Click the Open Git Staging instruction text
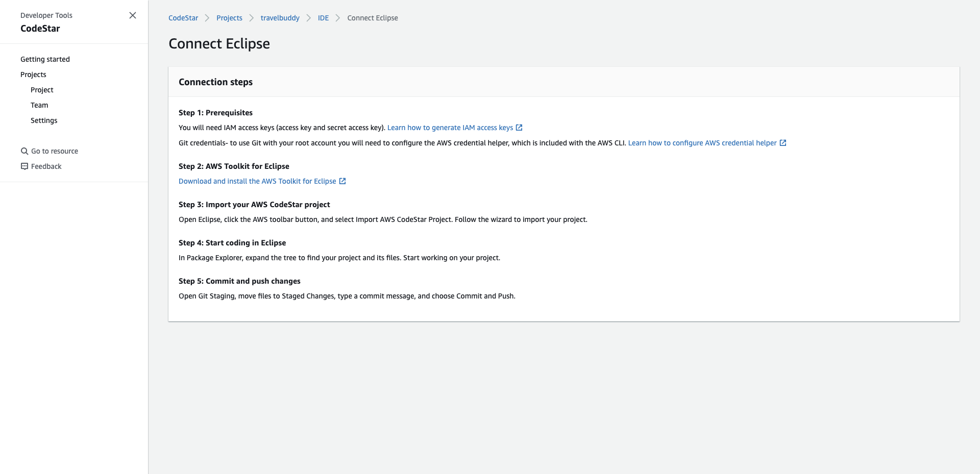 [347, 296]
